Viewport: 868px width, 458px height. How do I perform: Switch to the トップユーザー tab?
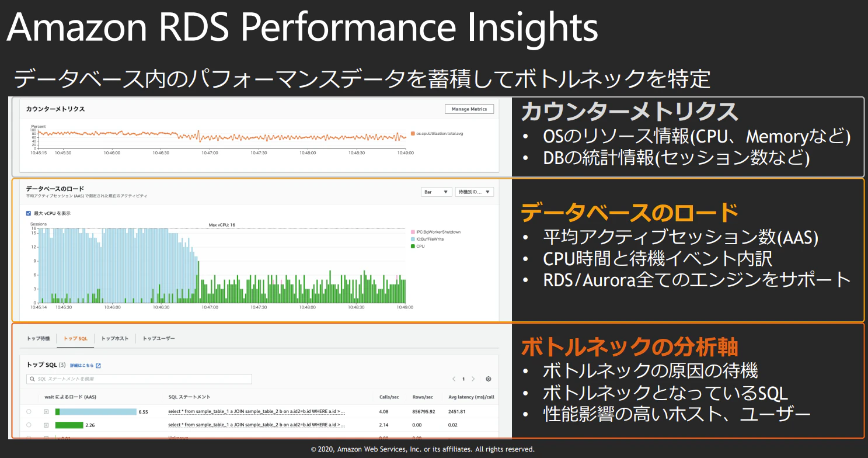[x=159, y=339]
